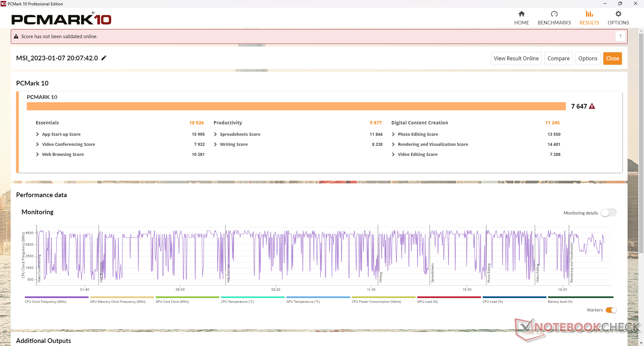The height and width of the screenshot is (346, 644).
Task: Click the App Start-up marker in chart
Action: click(x=228, y=273)
